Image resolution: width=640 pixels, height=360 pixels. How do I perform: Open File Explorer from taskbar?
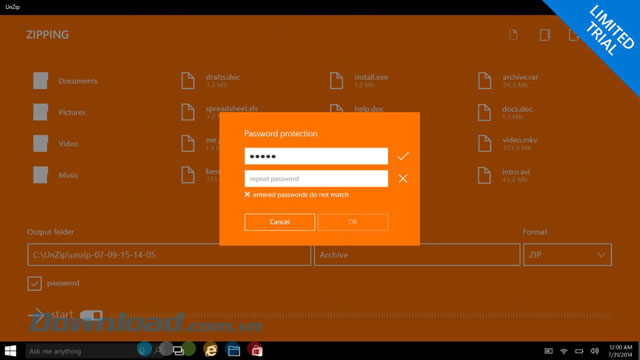point(233,351)
